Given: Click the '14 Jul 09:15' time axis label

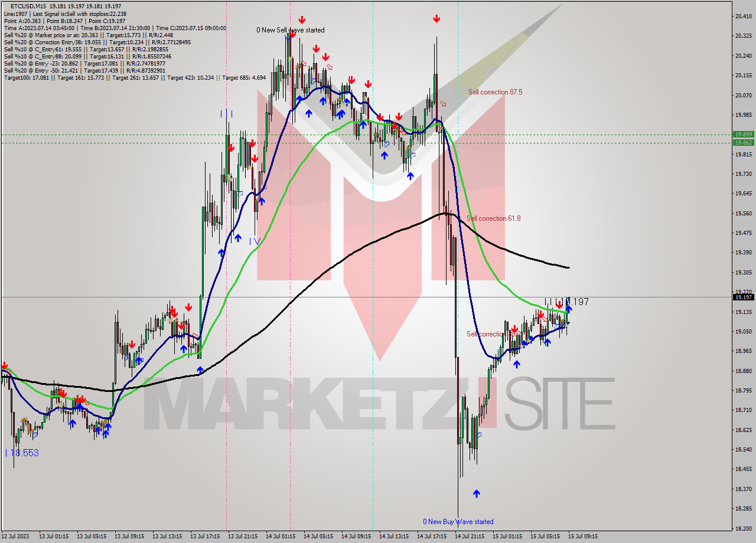Looking at the screenshot, I should (x=356, y=537).
